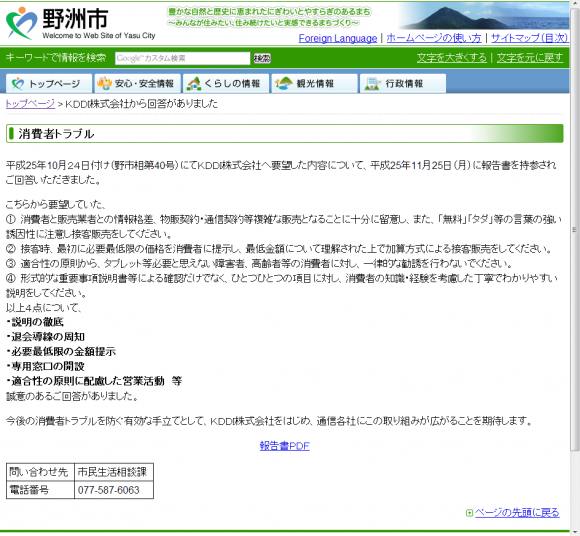
Task: Click the building icon on 行政情報 tab
Action: click(372, 84)
